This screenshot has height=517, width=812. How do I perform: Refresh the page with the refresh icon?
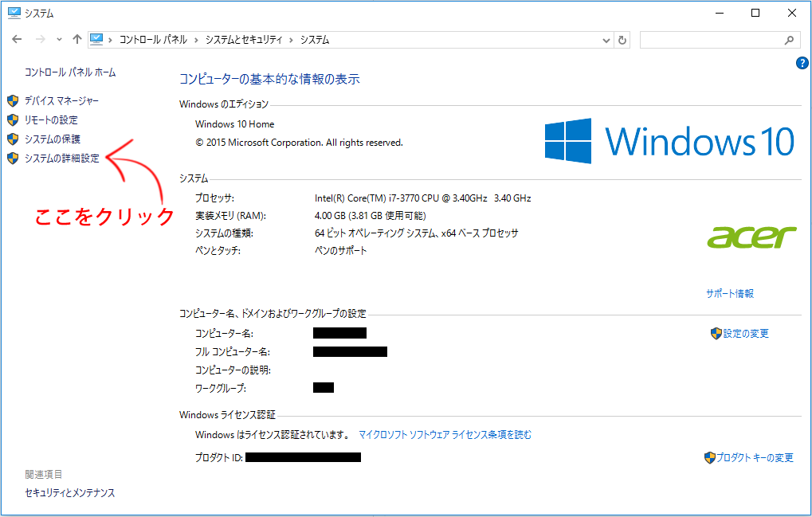[622, 40]
